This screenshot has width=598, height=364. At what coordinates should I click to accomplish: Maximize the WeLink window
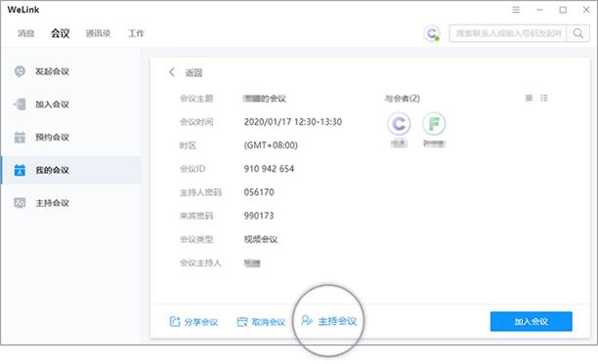pos(563,10)
